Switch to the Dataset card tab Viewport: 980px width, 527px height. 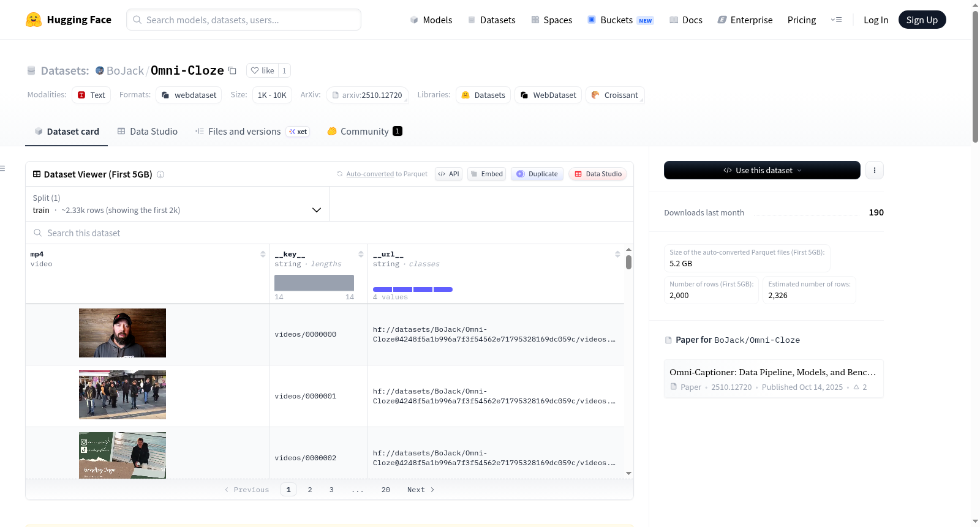pyautogui.click(x=67, y=132)
